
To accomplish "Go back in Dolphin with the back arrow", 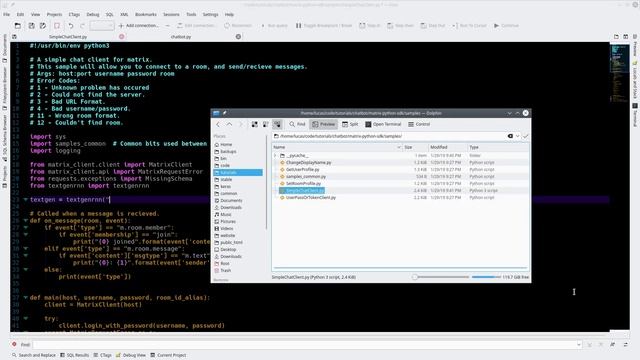I will point(218,124).
